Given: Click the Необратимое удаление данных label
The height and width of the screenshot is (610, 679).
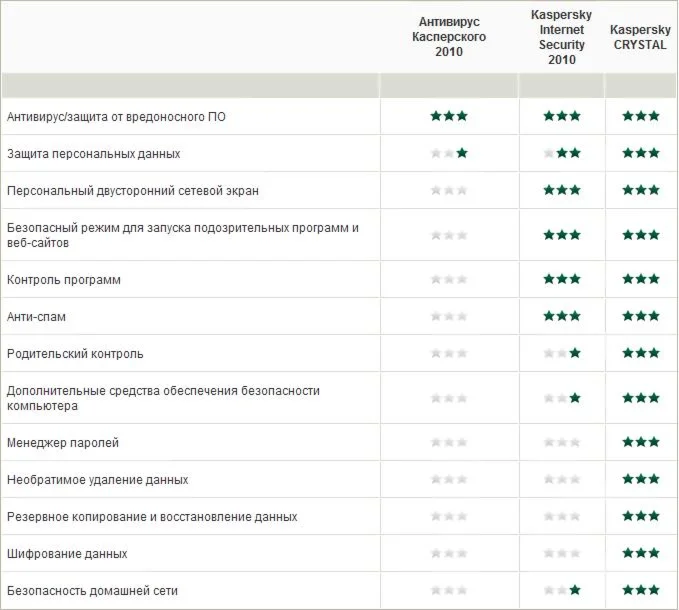Looking at the screenshot, I should click(97, 480).
